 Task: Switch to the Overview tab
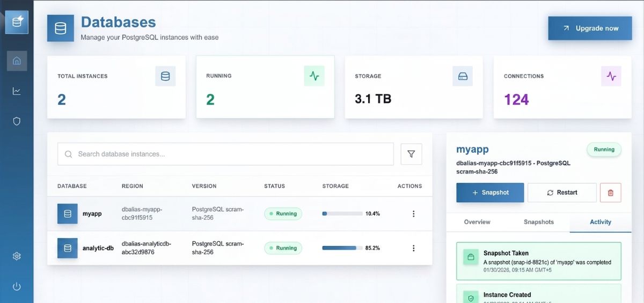[x=477, y=221]
